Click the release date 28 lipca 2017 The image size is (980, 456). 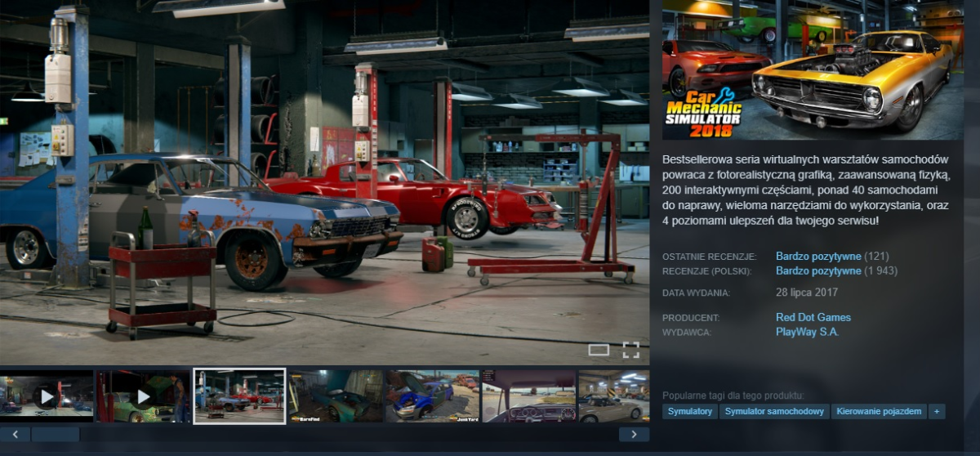(807, 293)
